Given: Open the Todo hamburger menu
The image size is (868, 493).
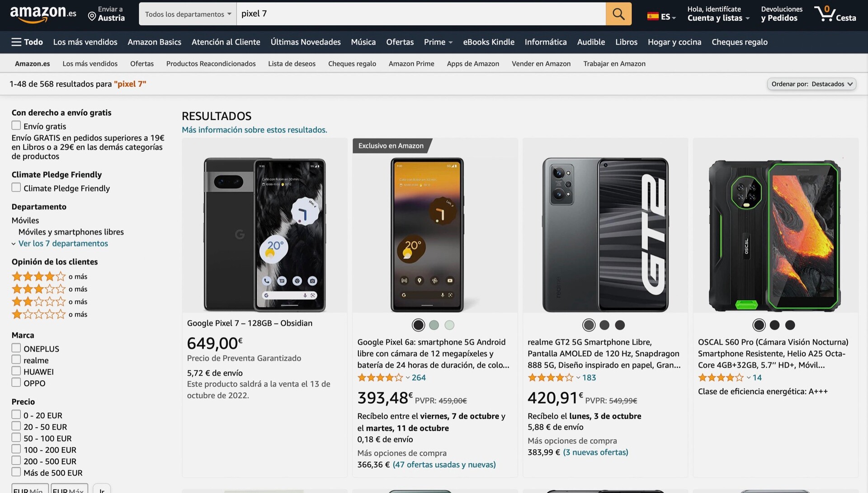Looking at the screenshot, I should point(27,42).
